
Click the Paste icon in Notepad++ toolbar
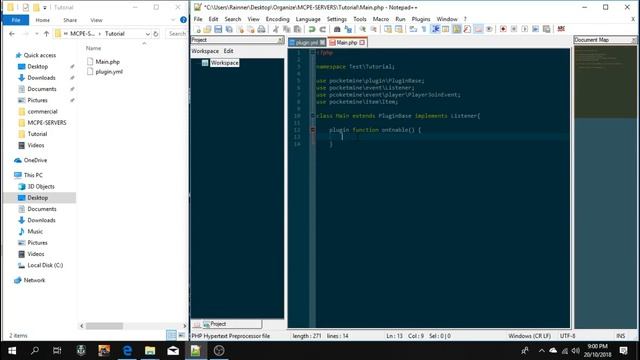tap(298, 29)
